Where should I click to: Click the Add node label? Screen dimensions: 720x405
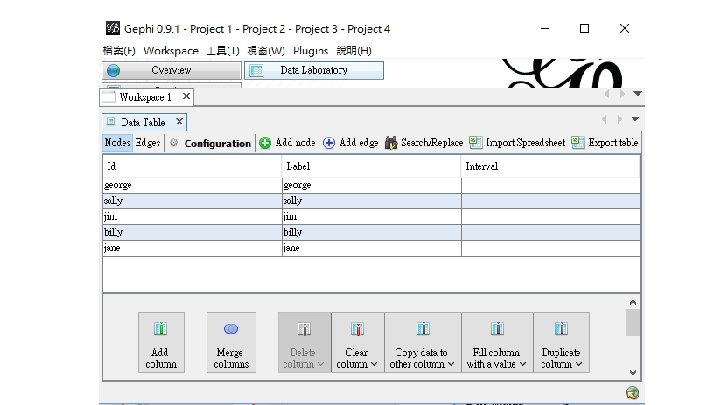295,143
